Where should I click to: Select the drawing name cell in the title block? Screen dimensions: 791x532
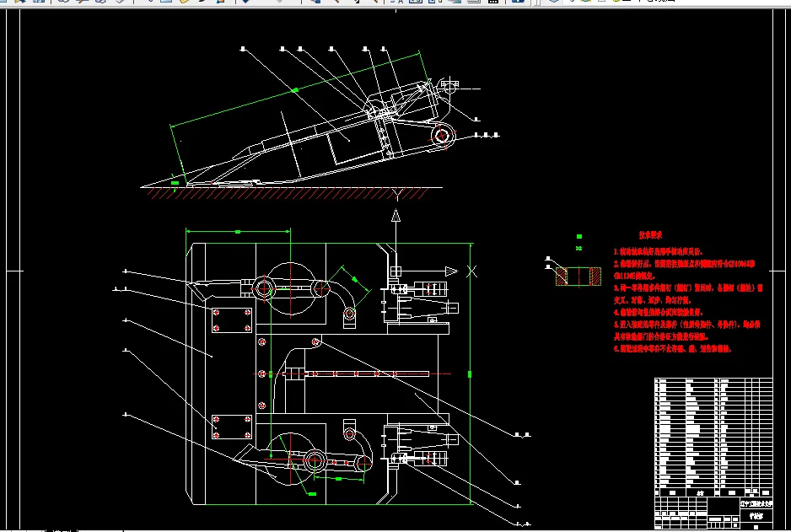point(756,516)
